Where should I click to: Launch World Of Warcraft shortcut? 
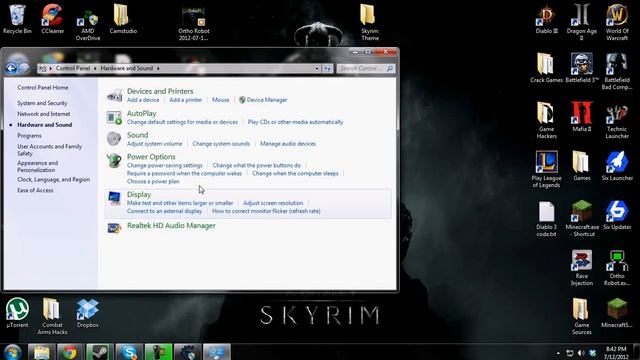click(617, 22)
